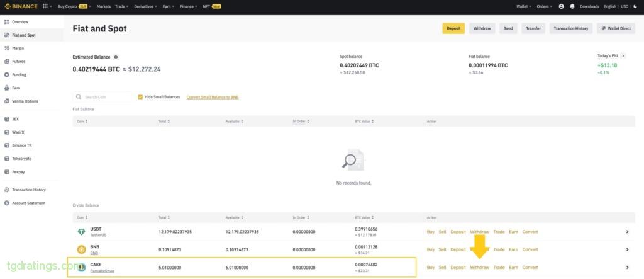This screenshot has width=644, height=279.
Task: Expand the Finance dropdown menu
Action: coord(188,6)
